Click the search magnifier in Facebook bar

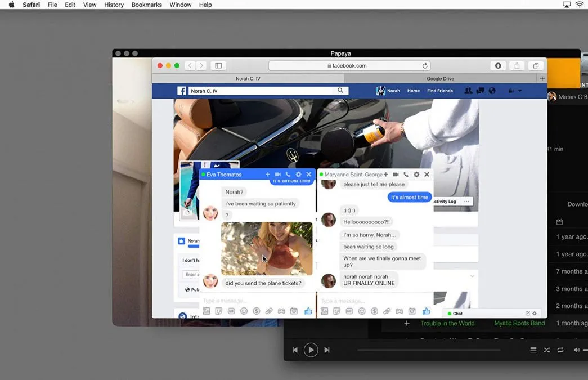[x=340, y=91]
